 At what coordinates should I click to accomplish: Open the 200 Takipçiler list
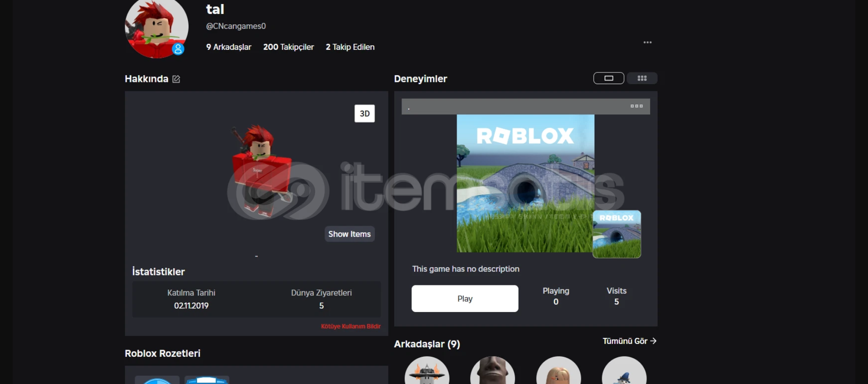tap(288, 47)
